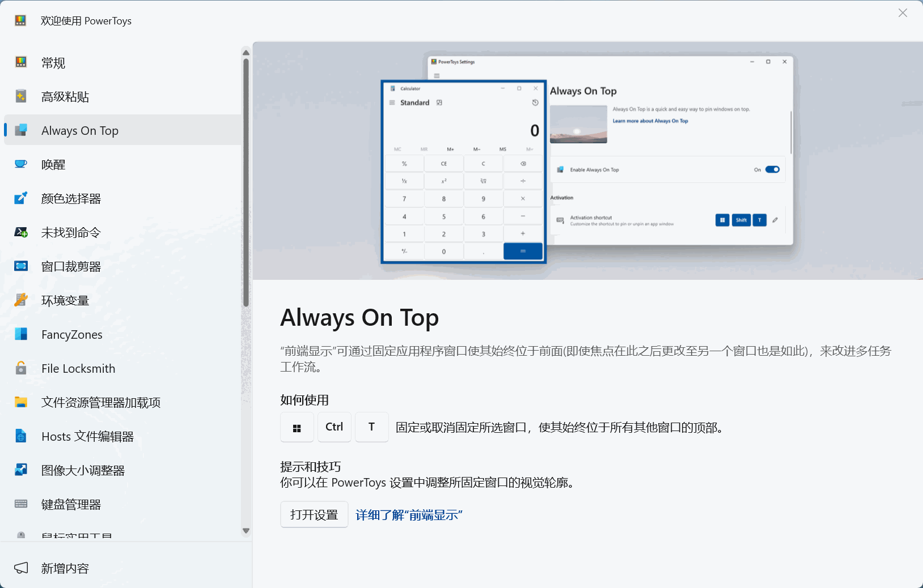The height and width of the screenshot is (588, 923).
Task: Open the Hosts 文件编辑器 page
Action: [122, 436]
